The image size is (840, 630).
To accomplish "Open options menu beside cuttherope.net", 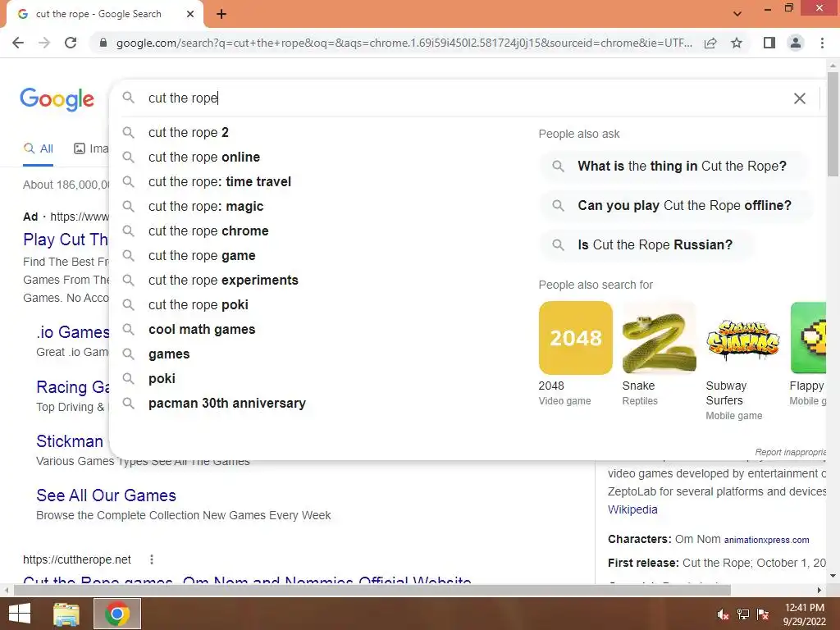I will [152, 559].
